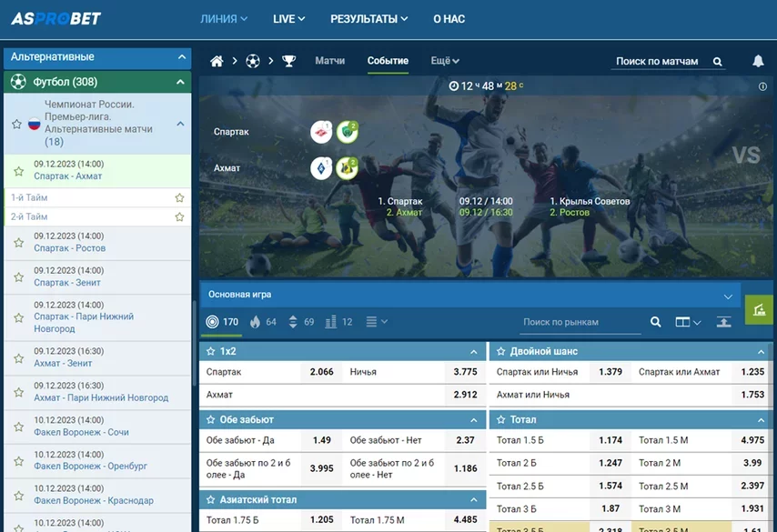Open the Ещё tab dropdown
This screenshot has height=532, width=777.
(445, 61)
